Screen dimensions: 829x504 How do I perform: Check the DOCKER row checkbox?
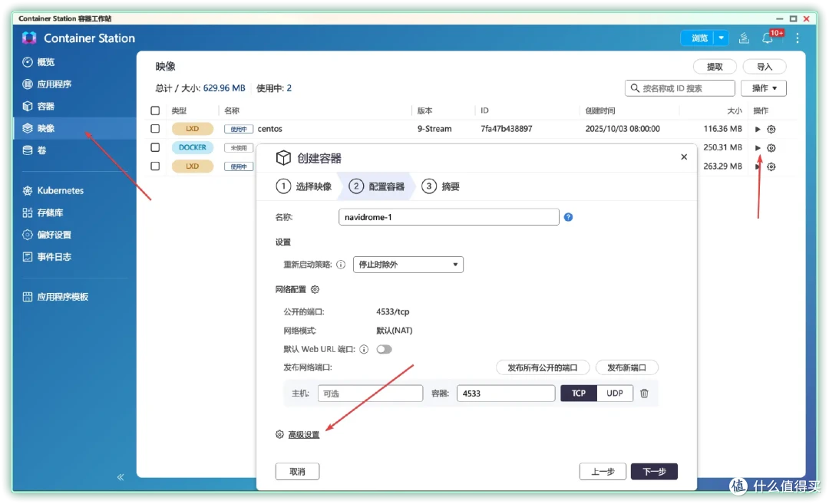tap(155, 147)
